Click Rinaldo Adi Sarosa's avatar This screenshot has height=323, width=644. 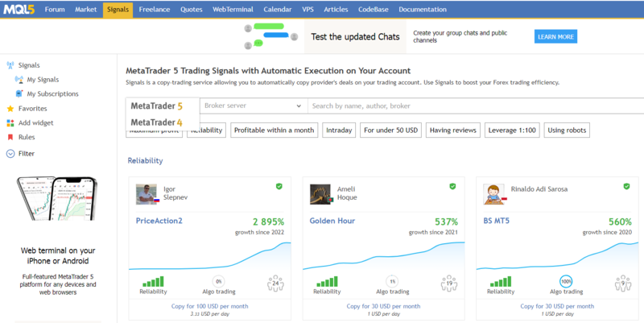point(494,194)
